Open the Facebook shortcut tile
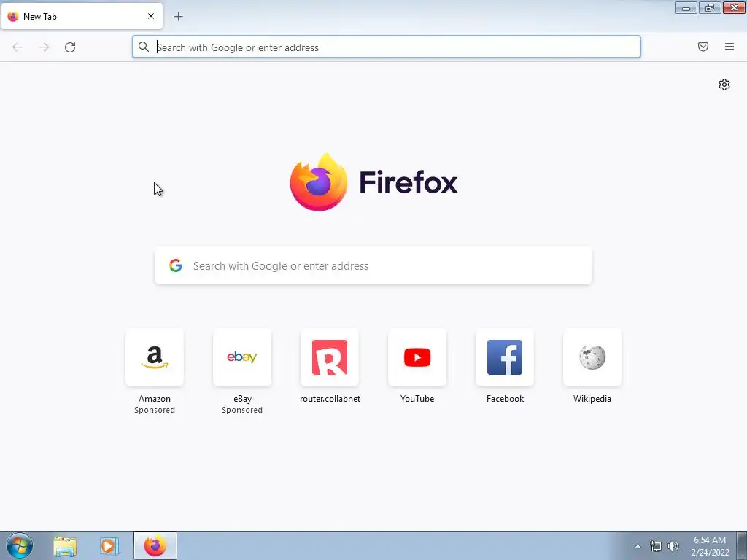Image resolution: width=747 pixels, height=560 pixels. pos(505,357)
